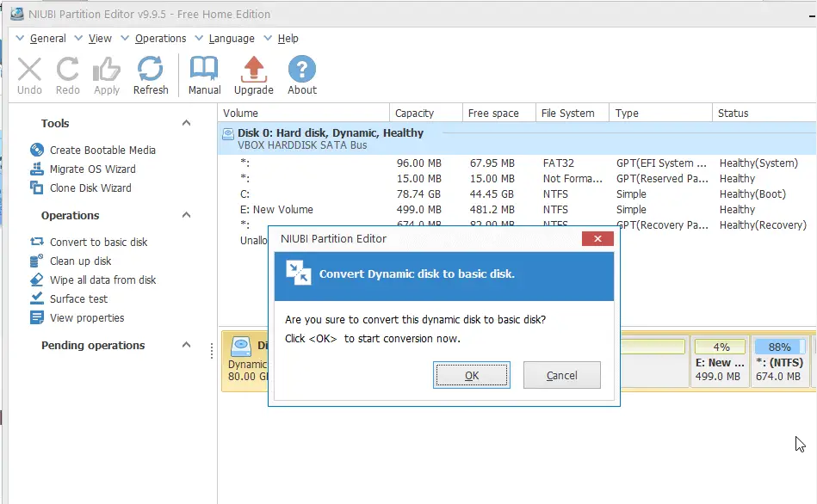Select the 15.00 MB reserved partition row
817x504 pixels.
[517, 179]
